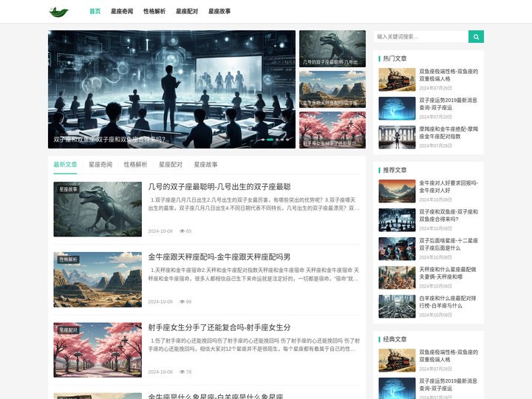Click the 星座配对 tag on cherry blossom image
The height and width of the screenshot is (399, 532).
coord(68,330)
